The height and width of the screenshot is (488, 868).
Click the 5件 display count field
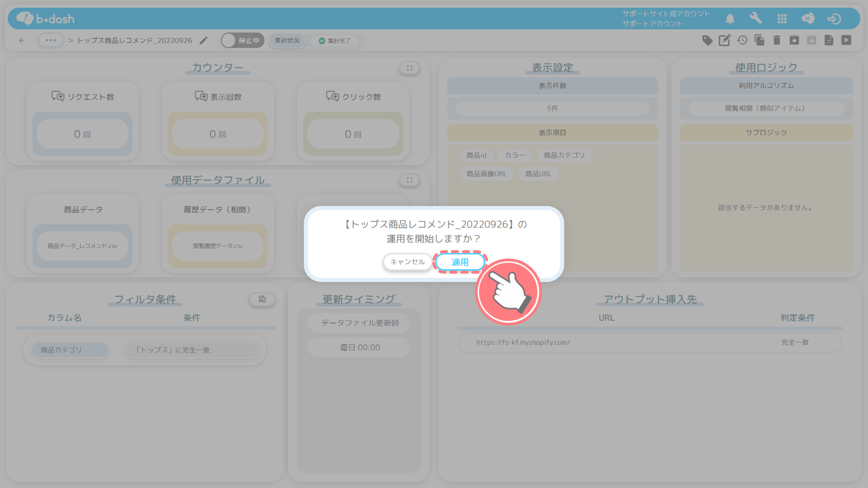pyautogui.click(x=552, y=108)
